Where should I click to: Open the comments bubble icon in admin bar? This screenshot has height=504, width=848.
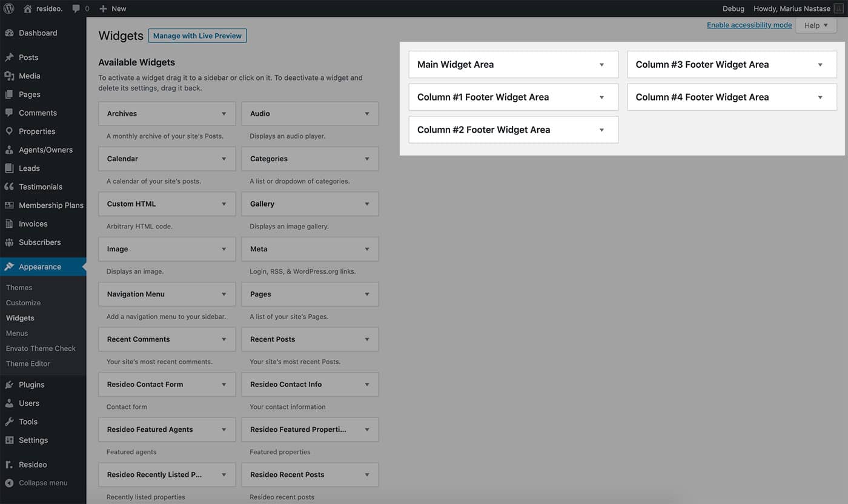(76, 8)
